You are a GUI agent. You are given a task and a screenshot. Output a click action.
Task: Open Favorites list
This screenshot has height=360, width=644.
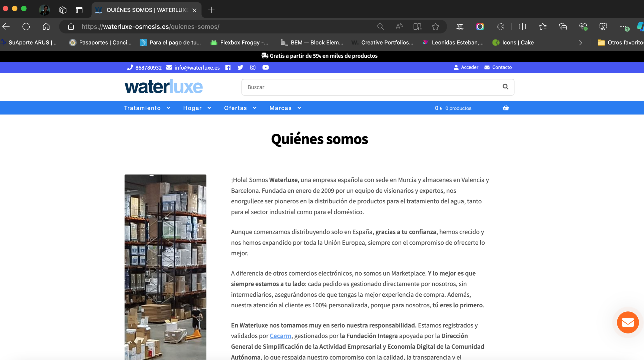pos(543,27)
